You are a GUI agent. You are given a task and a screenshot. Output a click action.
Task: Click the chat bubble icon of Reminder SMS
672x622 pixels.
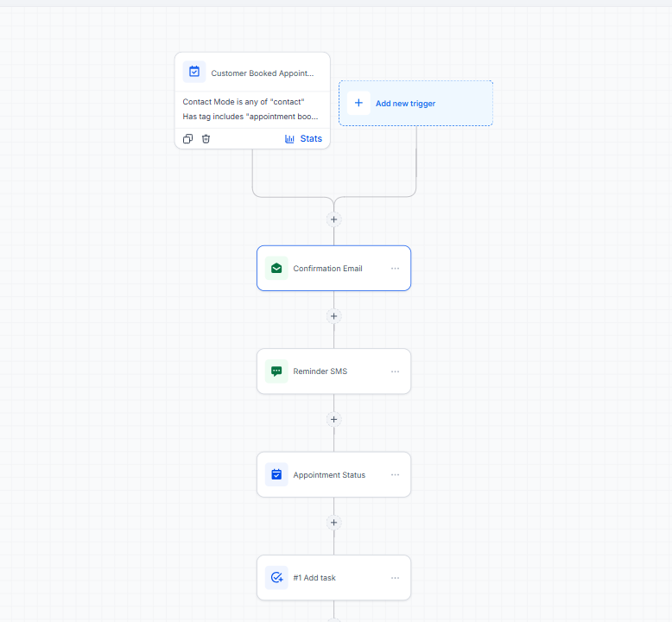click(x=276, y=371)
